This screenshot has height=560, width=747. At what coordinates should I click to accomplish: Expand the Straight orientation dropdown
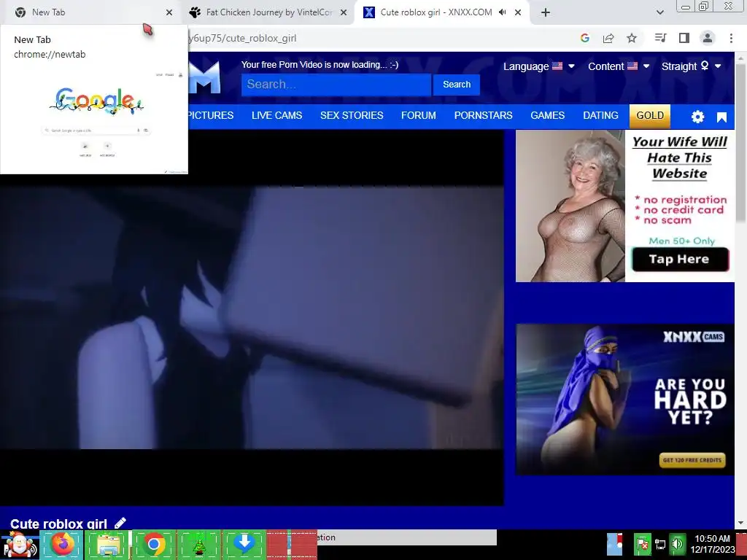click(x=692, y=66)
